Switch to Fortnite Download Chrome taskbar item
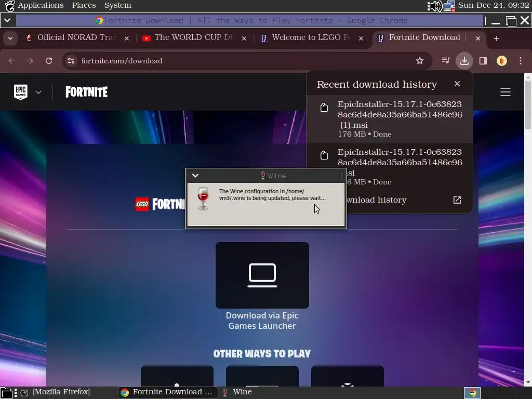Image resolution: width=532 pixels, height=399 pixels. [x=168, y=392]
